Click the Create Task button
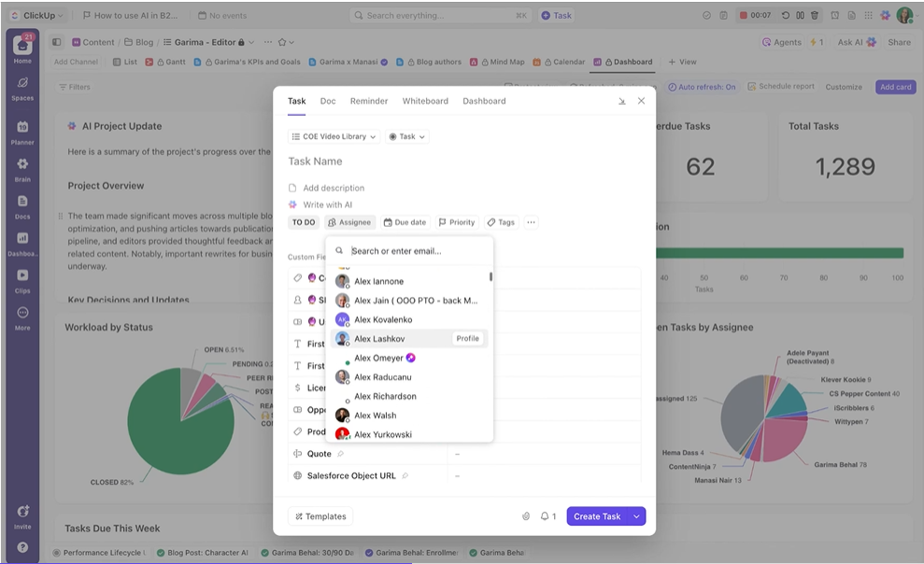924x564 pixels. [596, 515]
